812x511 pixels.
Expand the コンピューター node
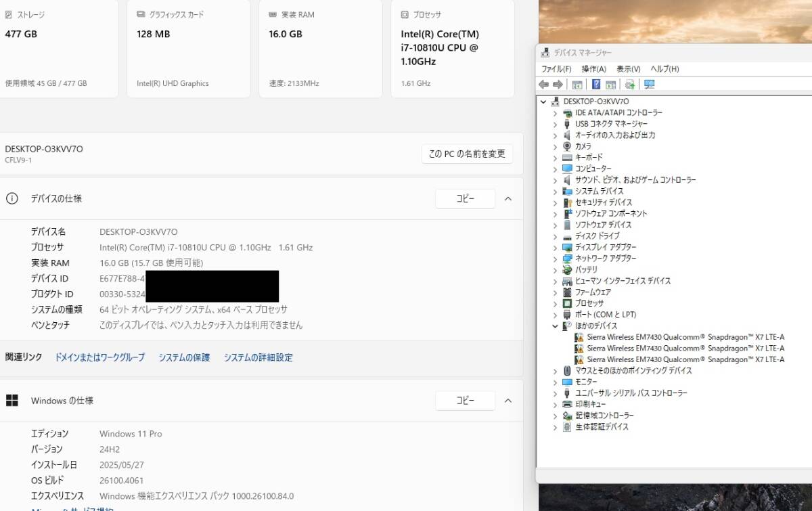(x=556, y=169)
